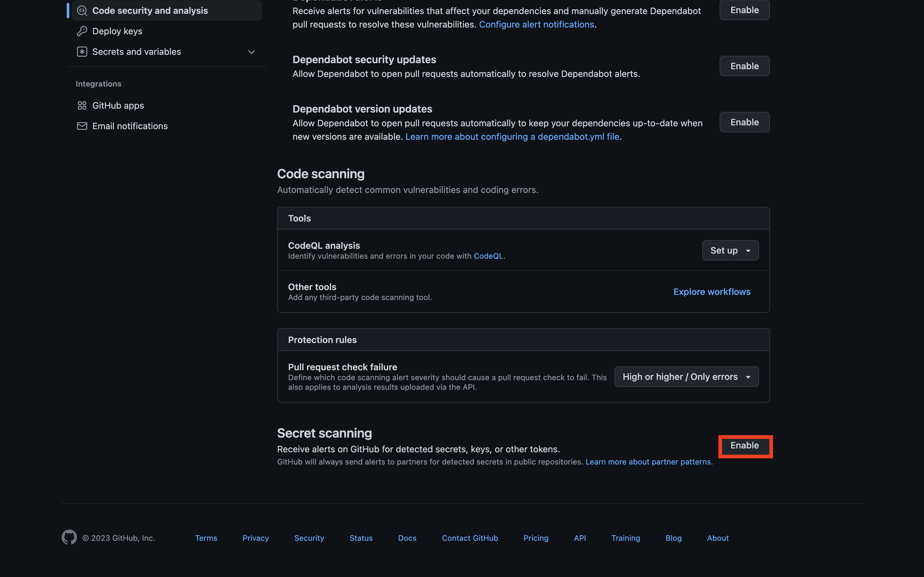Click the GitHub logo in footer
The width and height of the screenshot is (924, 577).
pyautogui.click(x=69, y=537)
